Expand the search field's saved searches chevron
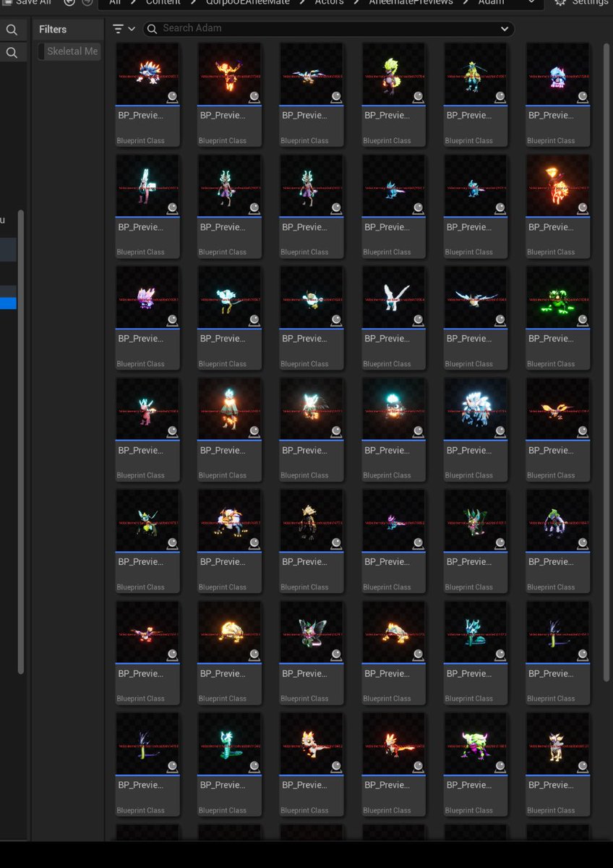 point(505,29)
